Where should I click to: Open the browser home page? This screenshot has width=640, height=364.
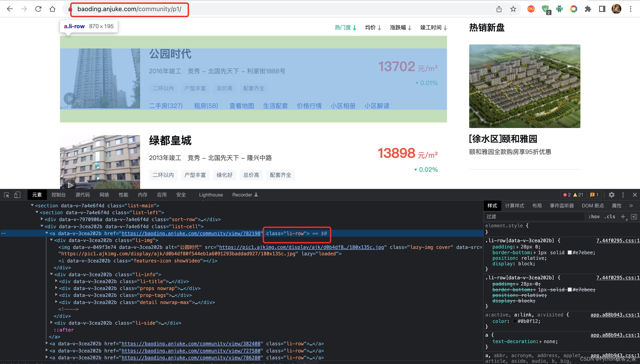tap(52, 9)
